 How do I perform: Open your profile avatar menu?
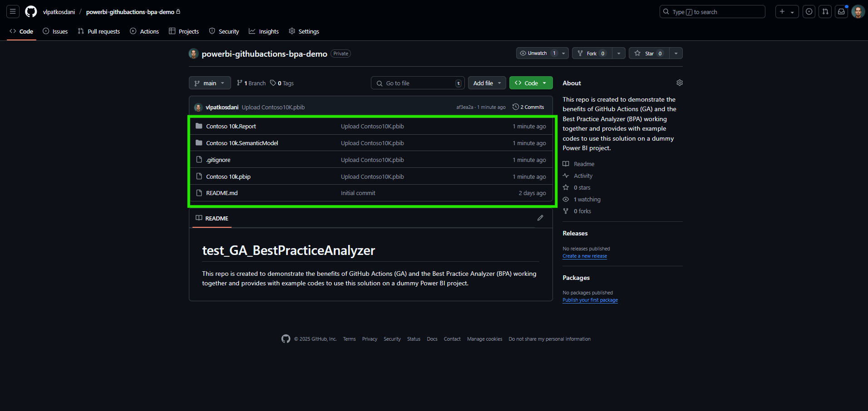(857, 11)
